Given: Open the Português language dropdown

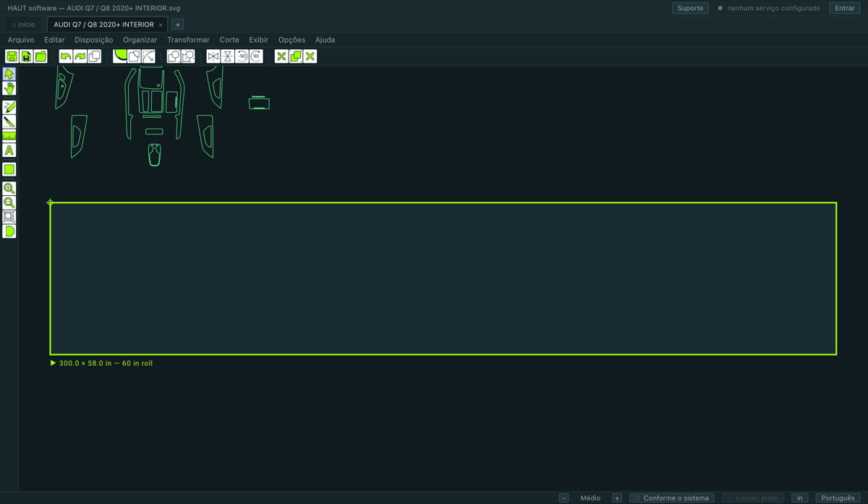Looking at the screenshot, I should (838, 497).
